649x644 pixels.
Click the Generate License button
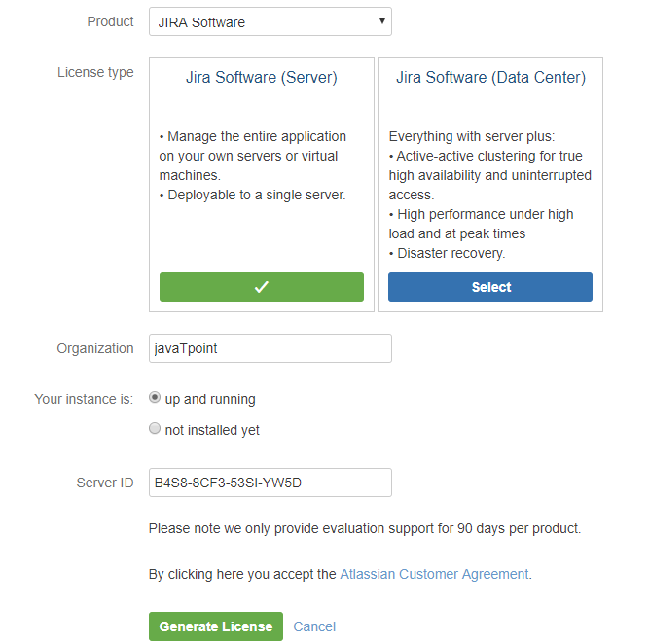click(215, 626)
